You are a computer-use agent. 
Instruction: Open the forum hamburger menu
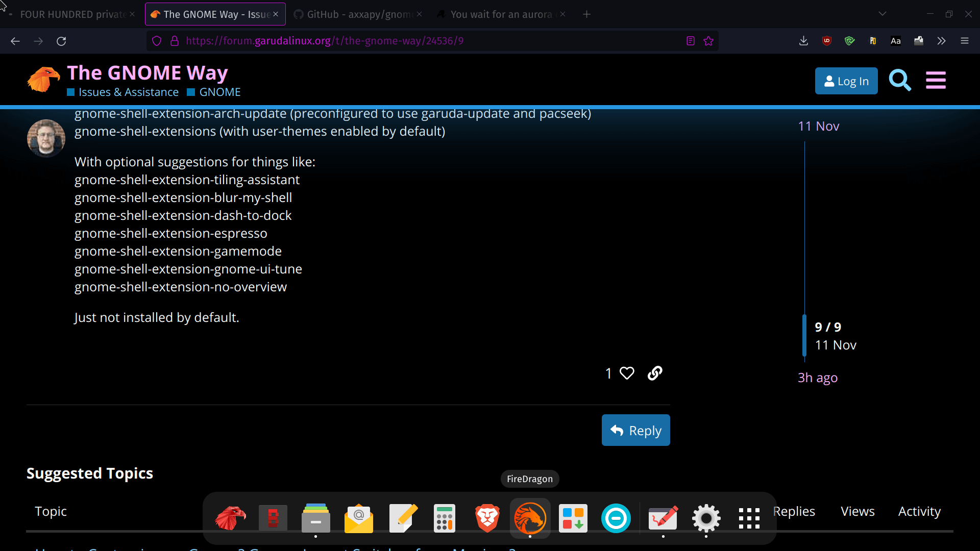[936, 80]
